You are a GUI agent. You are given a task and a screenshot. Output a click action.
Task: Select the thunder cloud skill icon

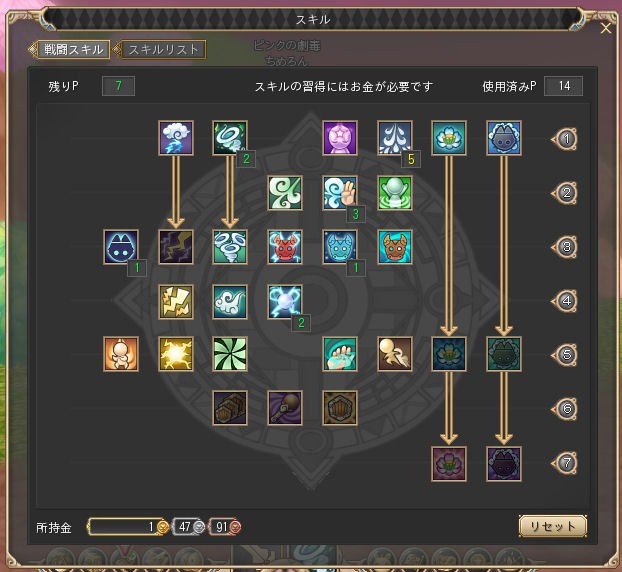176,138
